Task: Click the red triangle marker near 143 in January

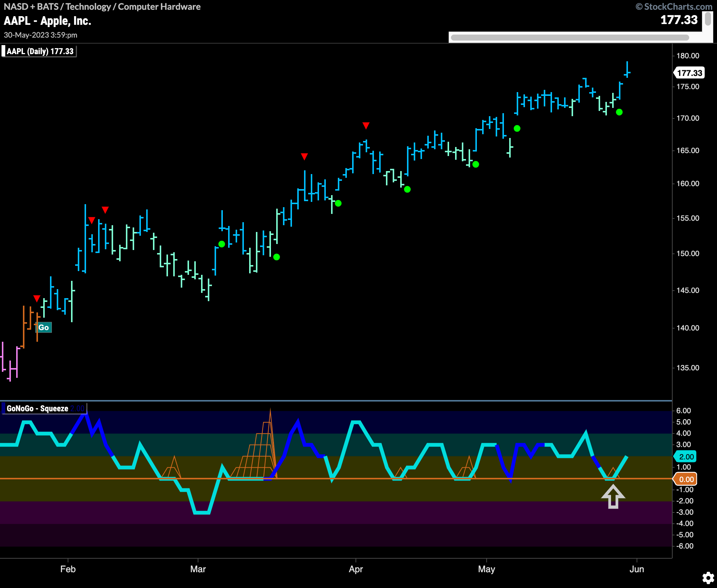Action: click(x=37, y=299)
